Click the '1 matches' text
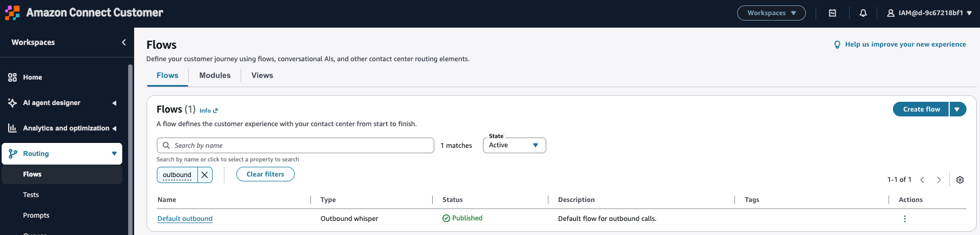 click(456, 146)
